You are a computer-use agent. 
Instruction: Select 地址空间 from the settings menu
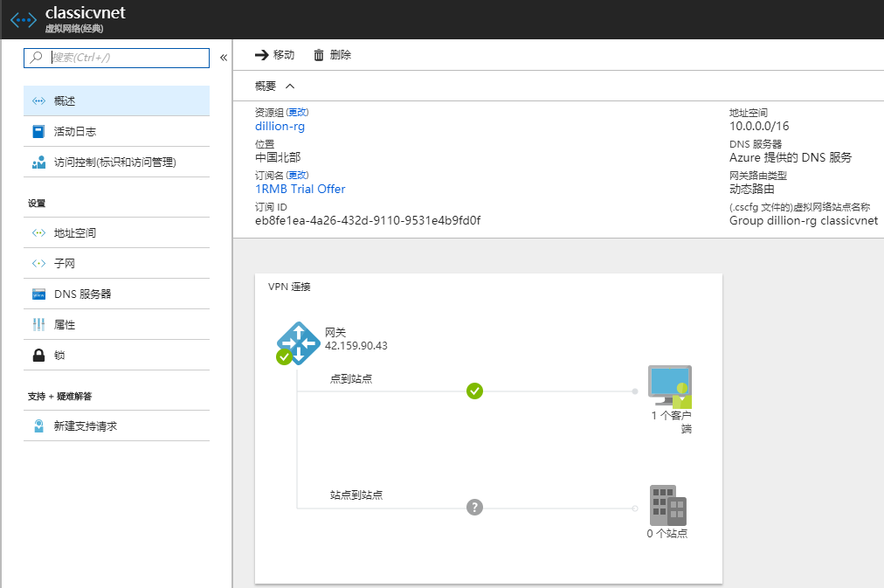75,233
